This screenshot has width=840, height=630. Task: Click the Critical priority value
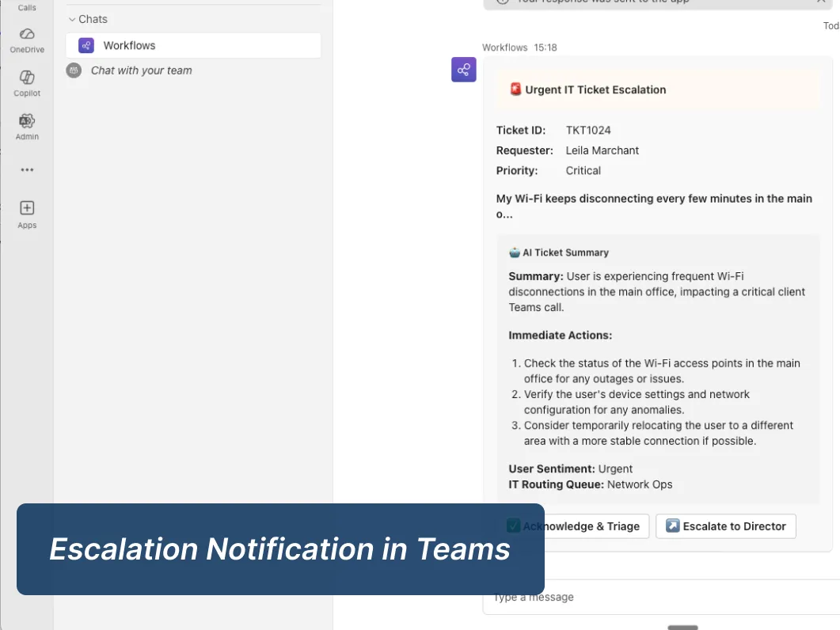(x=583, y=170)
